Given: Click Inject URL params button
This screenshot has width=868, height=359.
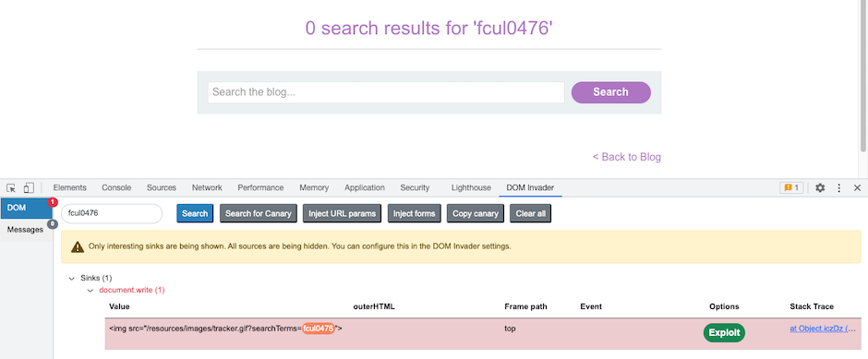Looking at the screenshot, I should pos(342,213).
